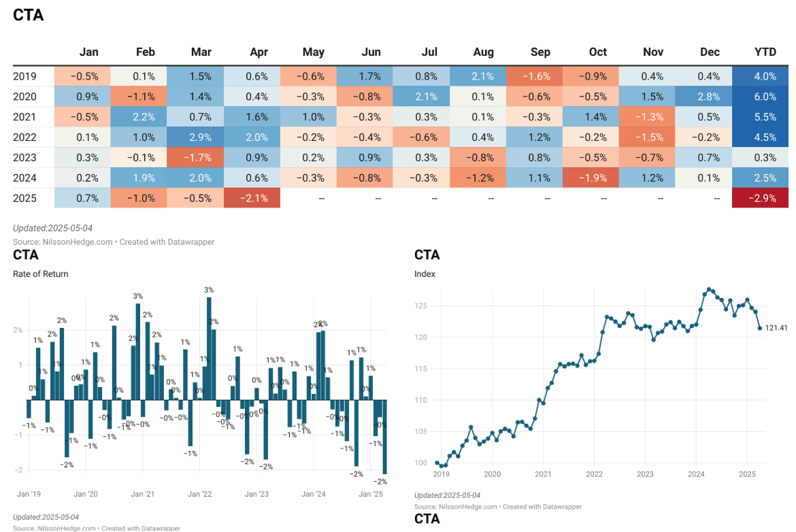This screenshot has width=796, height=532.
Task: Click the 2022 row label in table
Action: coord(25,137)
